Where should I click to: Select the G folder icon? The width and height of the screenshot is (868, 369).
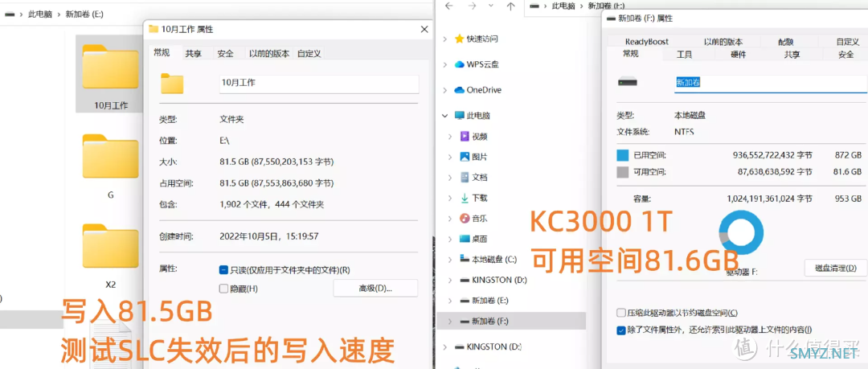coord(110,156)
